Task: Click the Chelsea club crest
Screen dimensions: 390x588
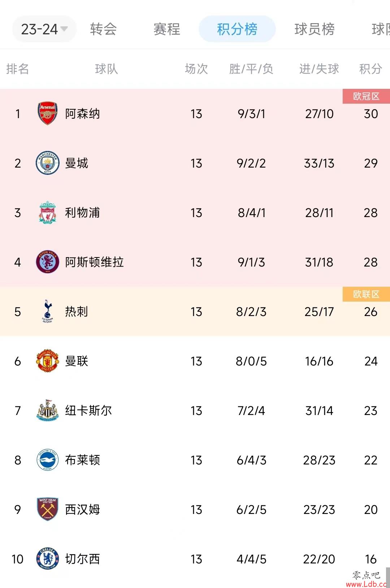Action: tap(48, 559)
